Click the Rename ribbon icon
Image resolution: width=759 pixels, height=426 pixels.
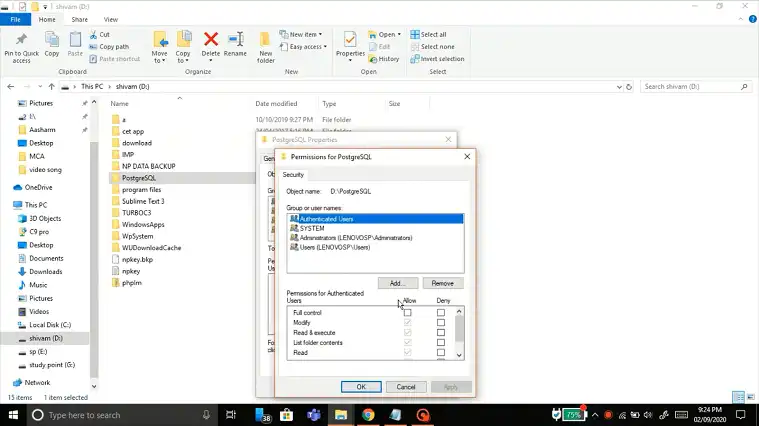coord(235,39)
